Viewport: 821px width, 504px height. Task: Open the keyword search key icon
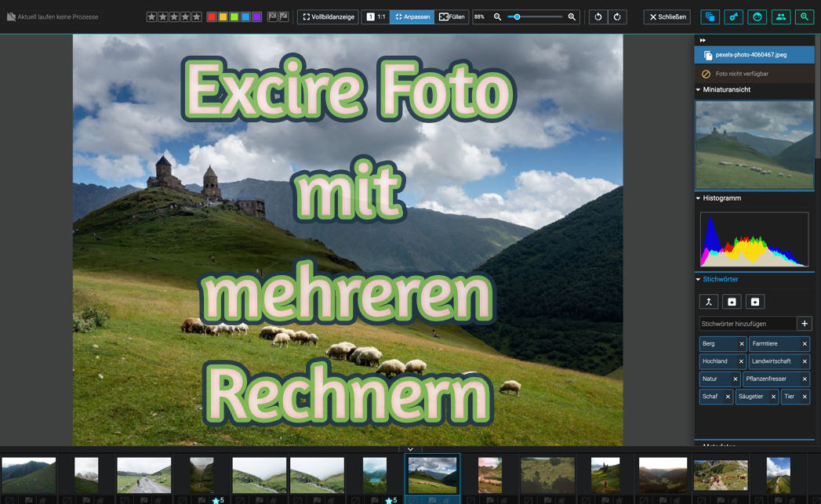tap(733, 16)
